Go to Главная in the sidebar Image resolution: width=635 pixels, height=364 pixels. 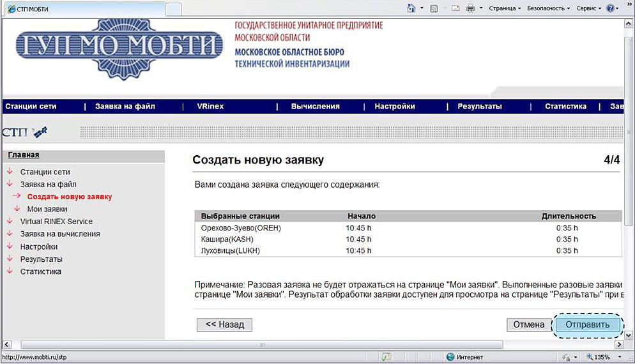click(24, 155)
